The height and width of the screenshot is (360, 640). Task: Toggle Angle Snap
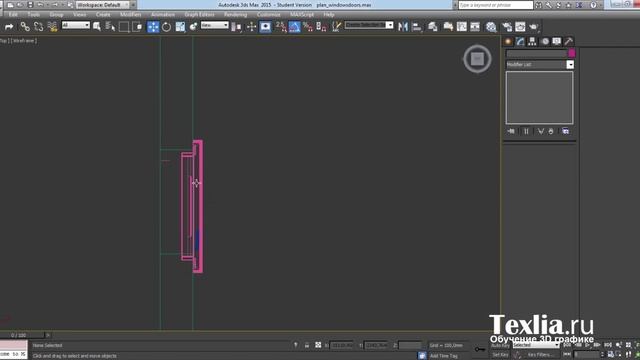(x=294, y=27)
